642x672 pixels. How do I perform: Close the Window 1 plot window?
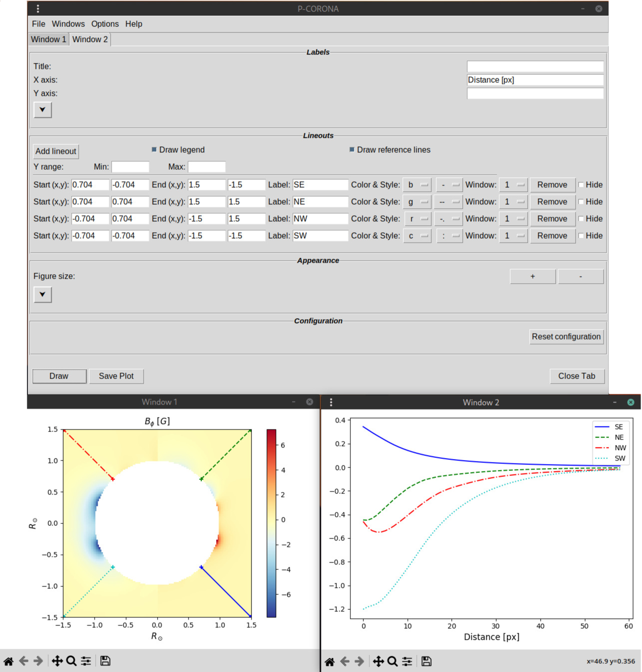pos(310,402)
